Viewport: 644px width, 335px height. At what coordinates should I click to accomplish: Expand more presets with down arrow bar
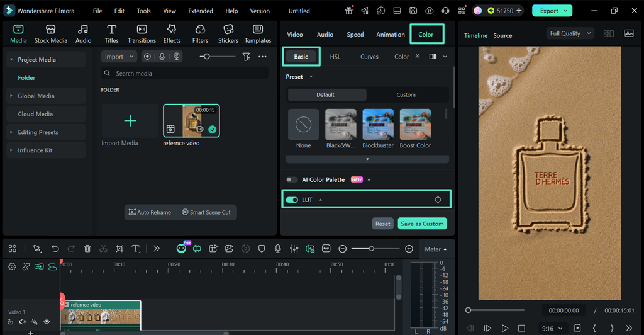click(367, 159)
